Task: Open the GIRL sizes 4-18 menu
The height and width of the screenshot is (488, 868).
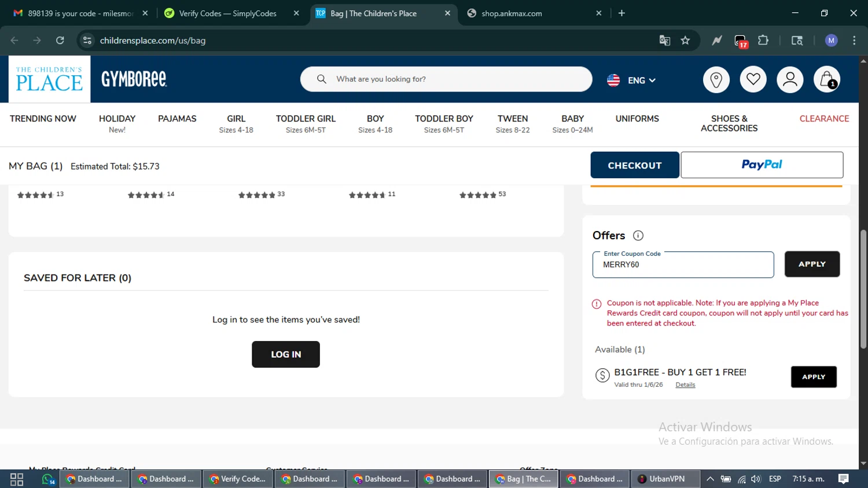Action: pyautogui.click(x=236, y=123)
